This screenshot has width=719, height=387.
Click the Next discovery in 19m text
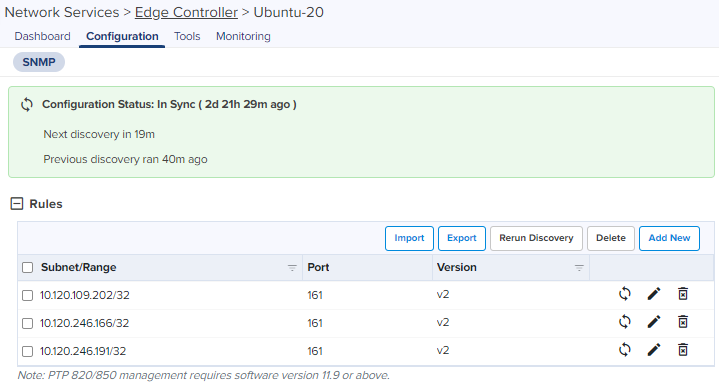(99, 134)
